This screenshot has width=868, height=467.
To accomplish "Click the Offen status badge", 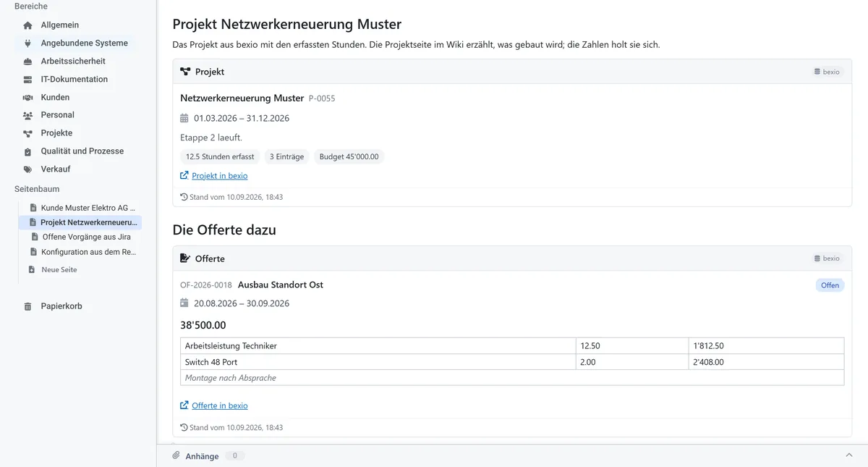I will tap(830, 285).
